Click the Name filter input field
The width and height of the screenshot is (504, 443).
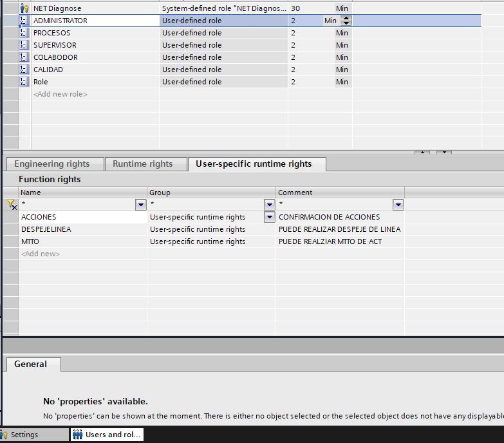pos(77,205)
